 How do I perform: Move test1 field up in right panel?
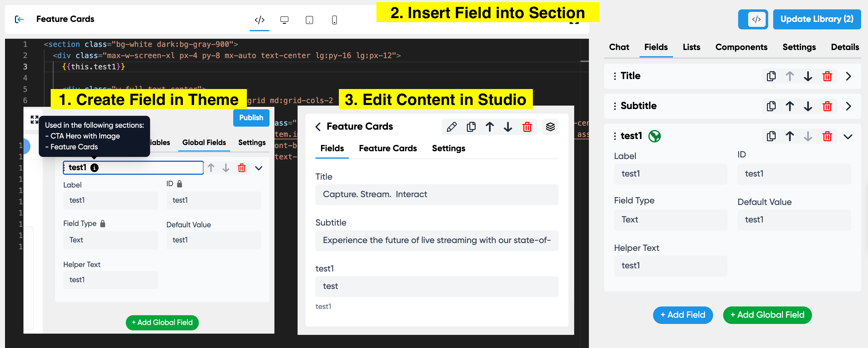coord(789,136)
